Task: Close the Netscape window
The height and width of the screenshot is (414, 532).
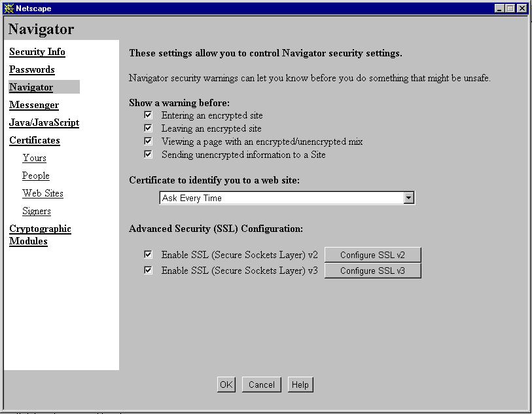Action: click(x=522, y=9)
